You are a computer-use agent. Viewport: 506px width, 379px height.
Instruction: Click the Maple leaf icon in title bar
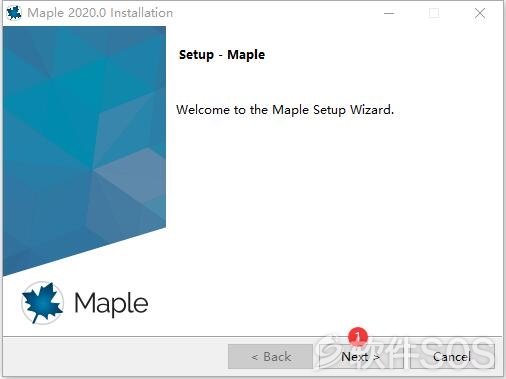[14, 13]
